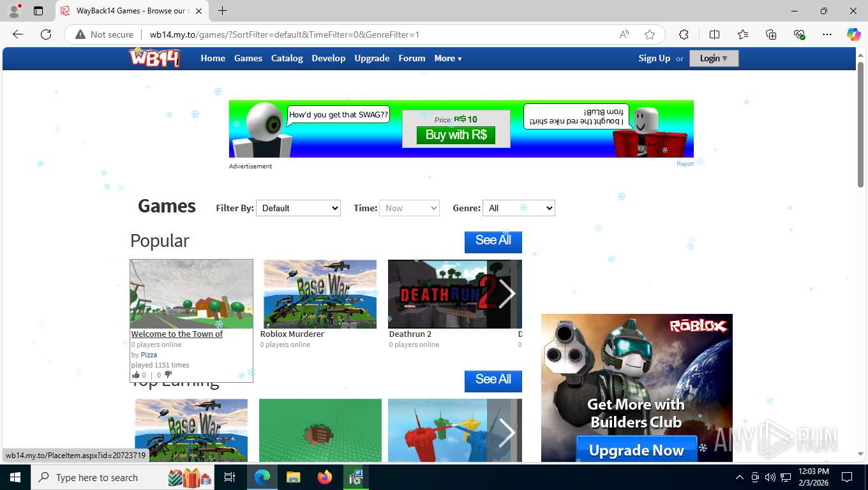This screenshot has height=490, width=868.
Task: Open Home in site navigation
Action: pyautogui.click(x=213, y=58)
